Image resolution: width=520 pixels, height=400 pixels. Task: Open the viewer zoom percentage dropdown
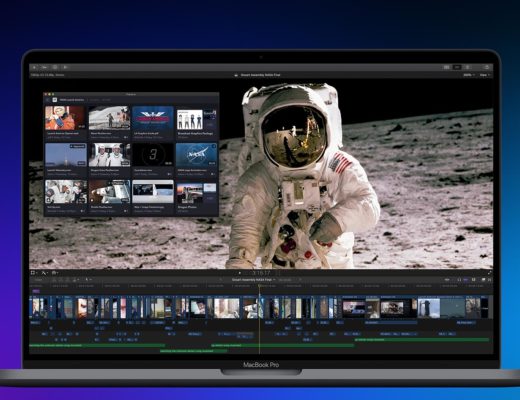469,75
